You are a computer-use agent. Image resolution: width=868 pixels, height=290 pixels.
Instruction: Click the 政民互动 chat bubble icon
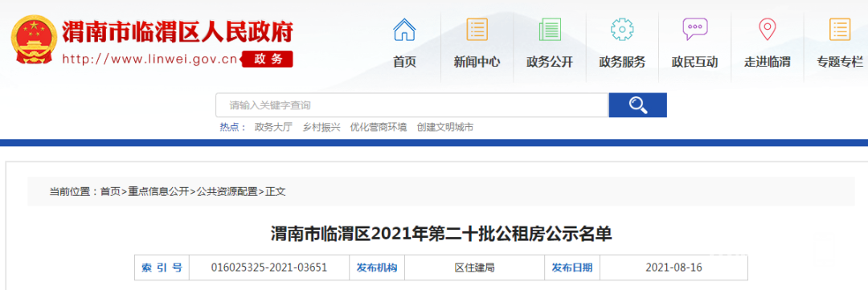click(x=694, y=29)
